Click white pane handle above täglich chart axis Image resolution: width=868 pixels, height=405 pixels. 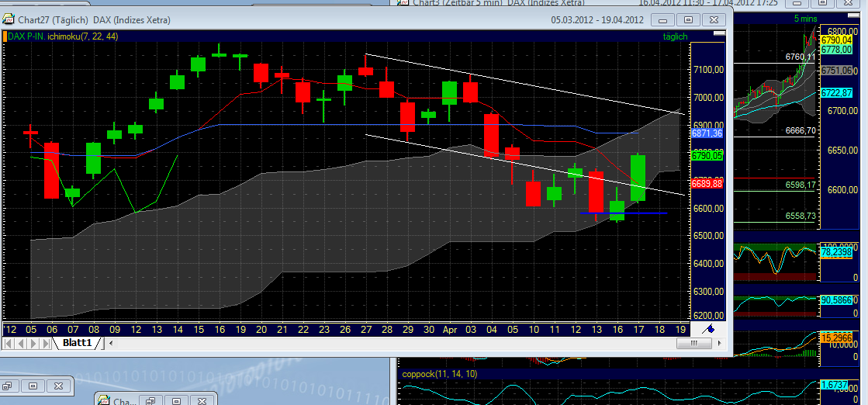719,33
